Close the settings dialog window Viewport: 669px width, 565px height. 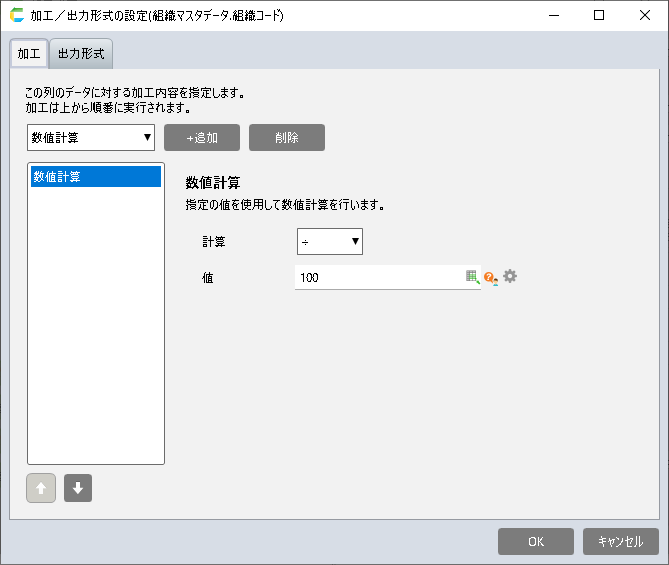coord(644,16)
